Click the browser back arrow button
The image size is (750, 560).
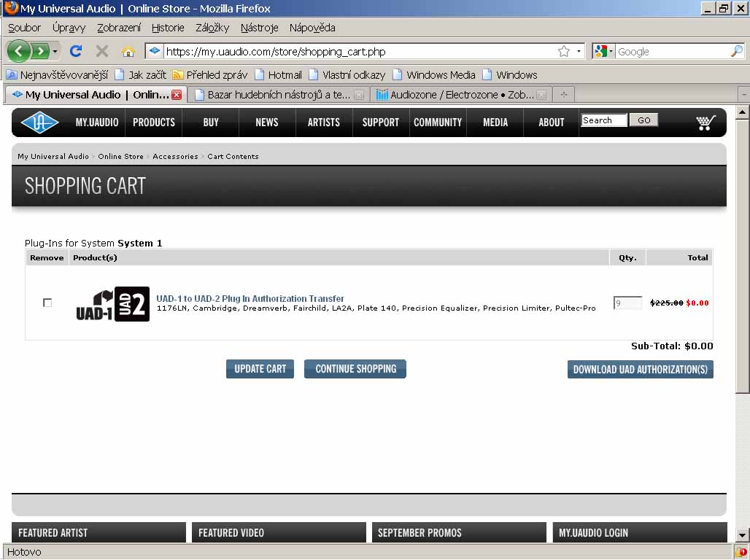click(19, 51)
